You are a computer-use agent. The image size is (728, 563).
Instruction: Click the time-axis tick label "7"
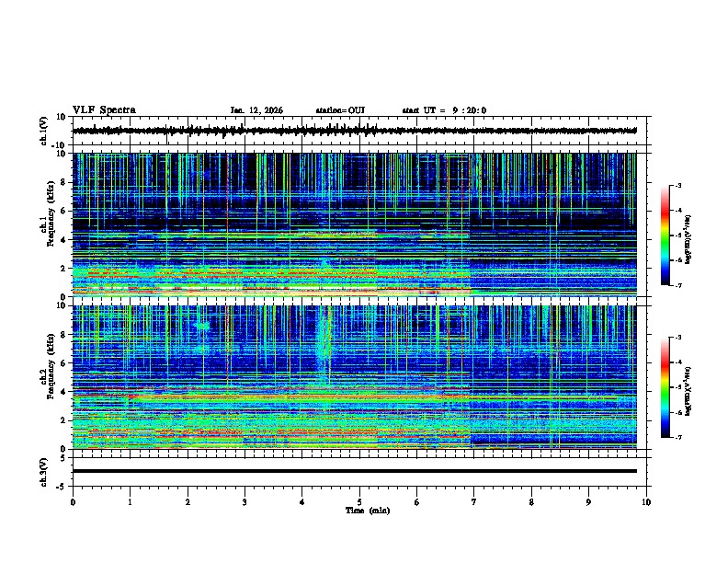point(474,502)
